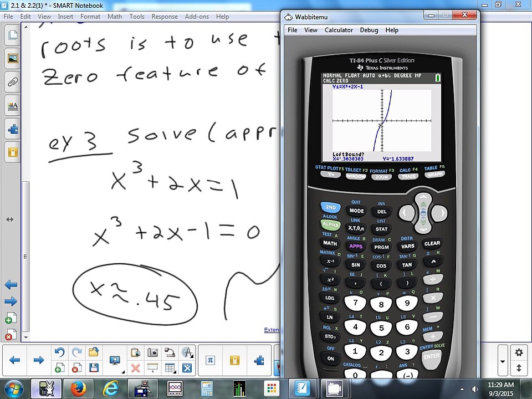Click the scroll up arrow of page scrollbar
Screen dimensions: 532x399
click(26, 27)
